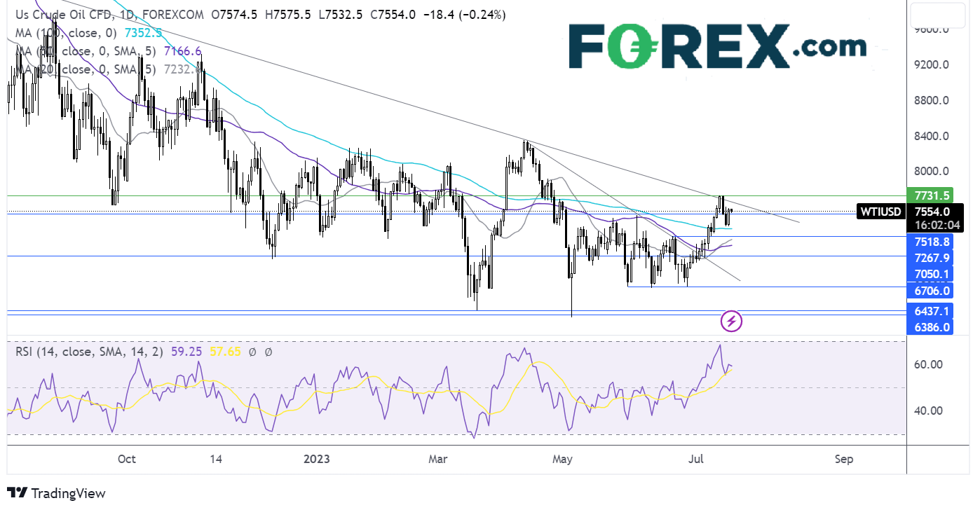This screenshot has width=980, height=510.
Task: Click the 8800.0 price axis tick
Action: 932,100
